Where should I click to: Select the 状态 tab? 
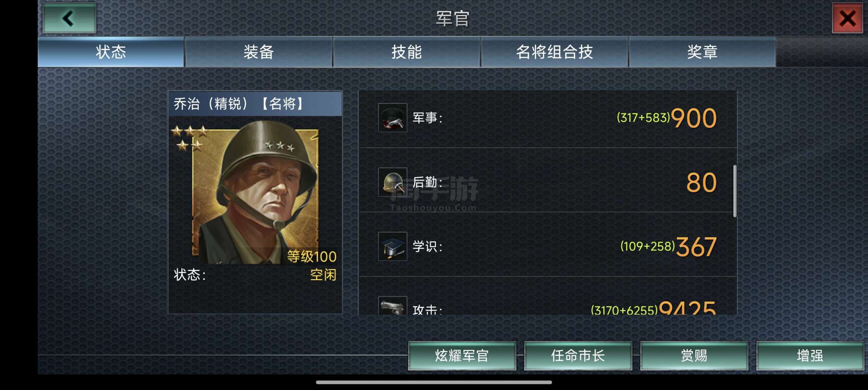pos(111,52)
